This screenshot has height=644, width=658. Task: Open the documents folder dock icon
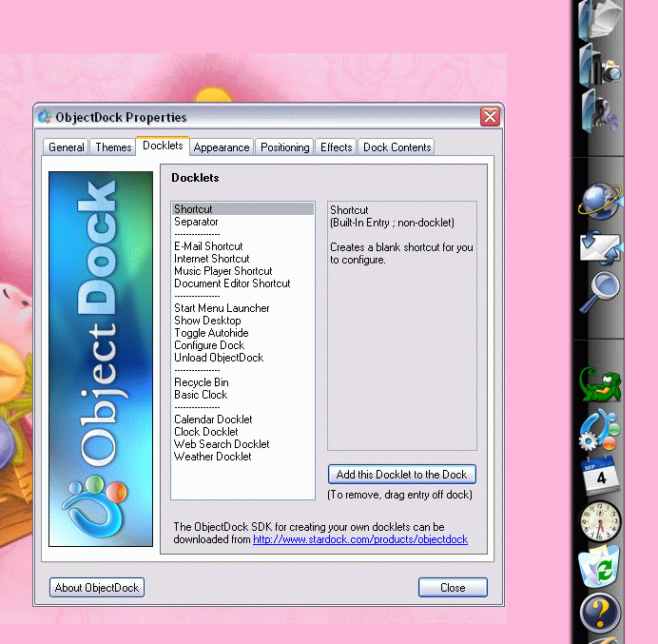(x=599, y=20)
